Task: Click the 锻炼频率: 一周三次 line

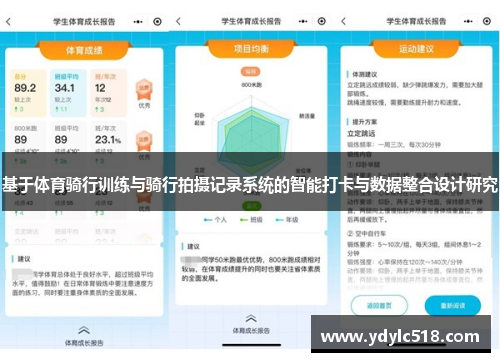Action: [394, 145]
